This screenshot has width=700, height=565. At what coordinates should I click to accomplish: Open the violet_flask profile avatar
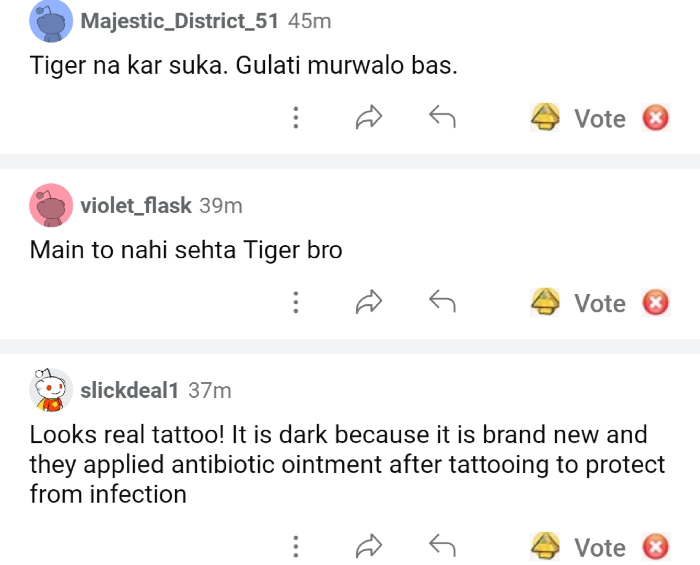coord(51,206)
